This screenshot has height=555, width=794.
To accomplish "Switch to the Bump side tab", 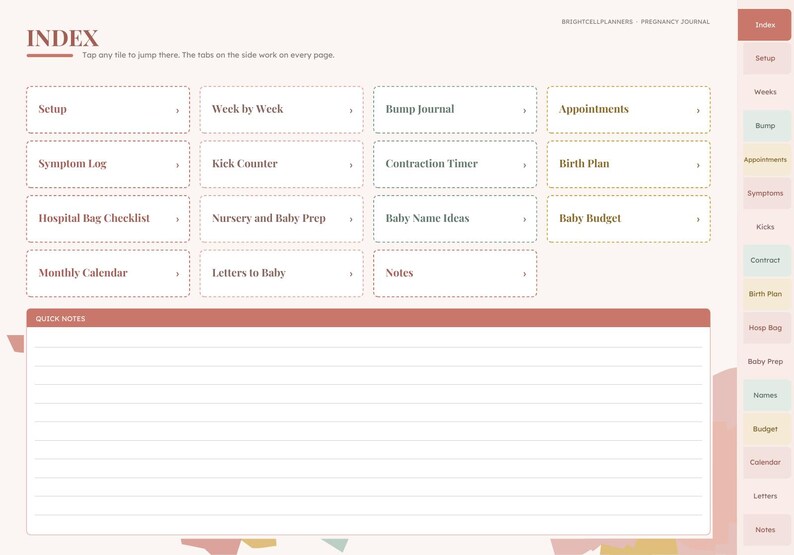I will pyautogui.click(x=767, y=126).
